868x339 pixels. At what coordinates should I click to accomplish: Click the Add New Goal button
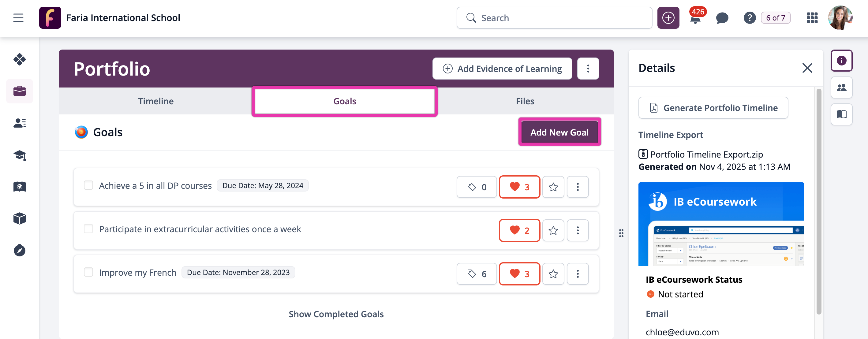coord(559,132)
